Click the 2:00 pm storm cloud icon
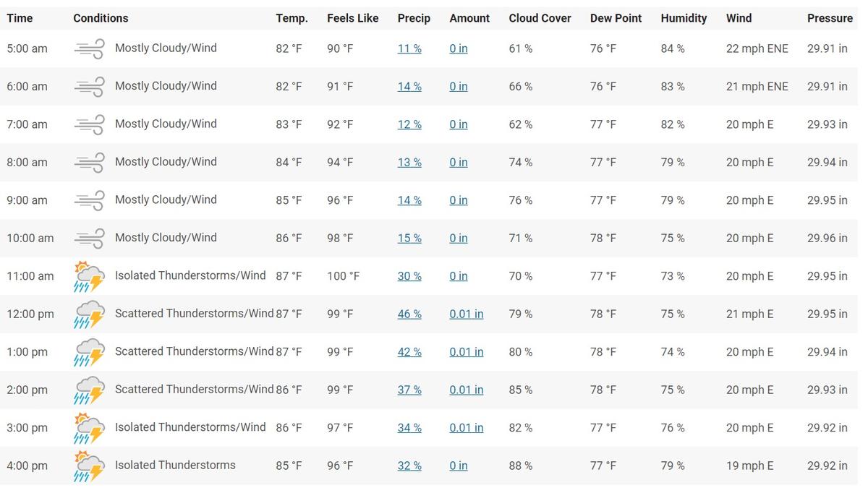This screenshot has height=493, width=868. coord(89,389)
